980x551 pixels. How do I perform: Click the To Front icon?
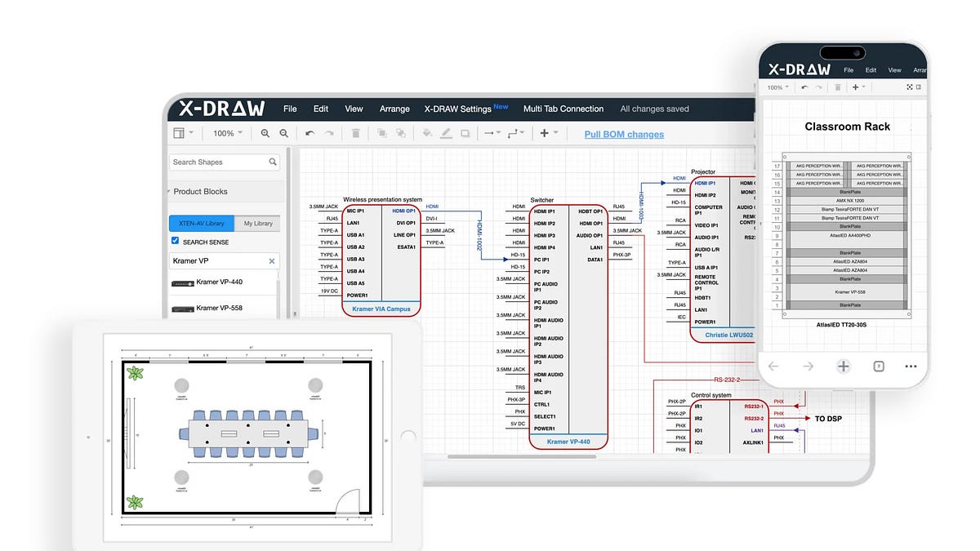[x=381, y=133]
